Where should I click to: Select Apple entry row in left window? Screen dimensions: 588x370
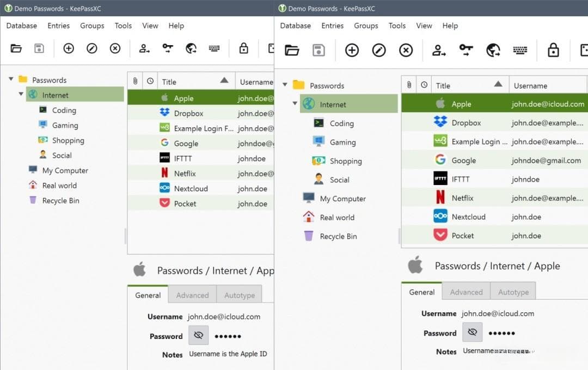point(200,98)
